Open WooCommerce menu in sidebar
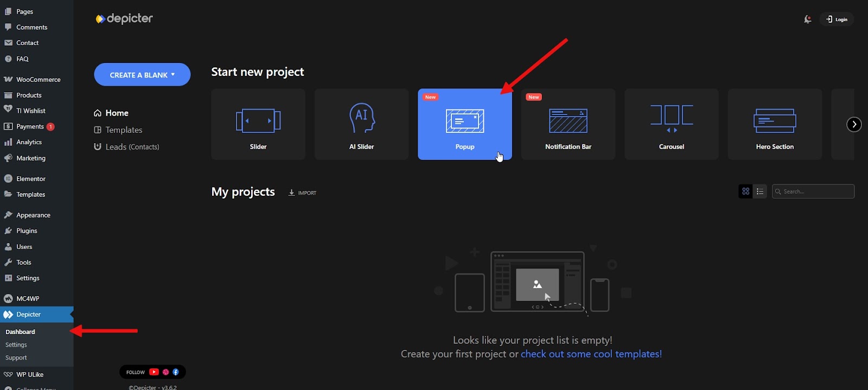868x390 pixels. pos(38,79)
